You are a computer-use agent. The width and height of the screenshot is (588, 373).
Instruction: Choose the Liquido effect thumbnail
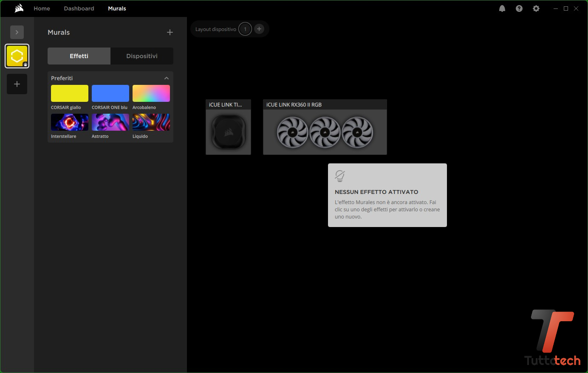151,122
